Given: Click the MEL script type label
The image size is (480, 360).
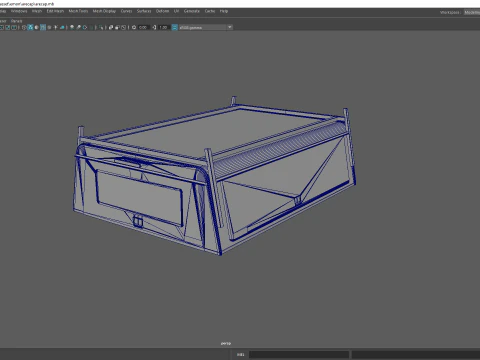Looking at the screenshot, I should click(240, 355).
